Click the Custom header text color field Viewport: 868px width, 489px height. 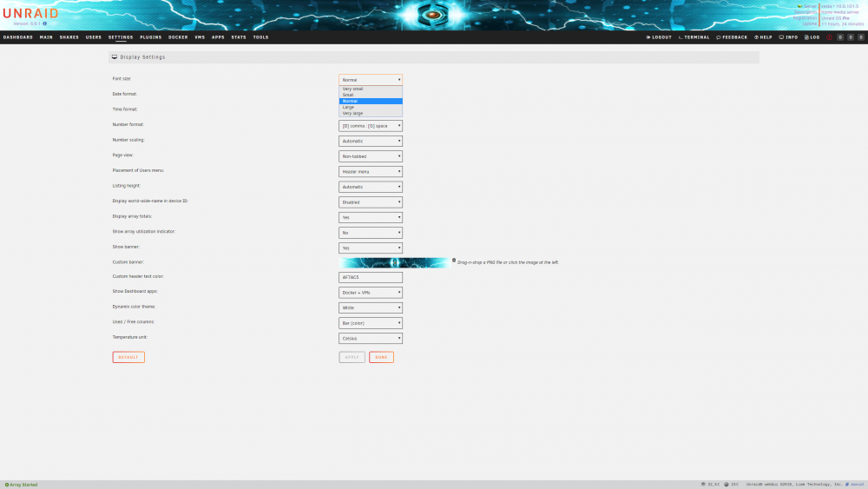[371, 277]
